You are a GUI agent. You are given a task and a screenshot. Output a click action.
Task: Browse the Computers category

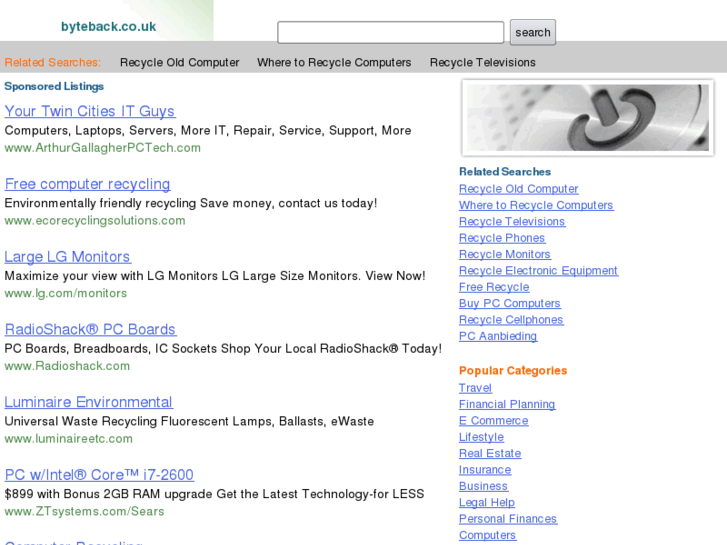point(487,535)
